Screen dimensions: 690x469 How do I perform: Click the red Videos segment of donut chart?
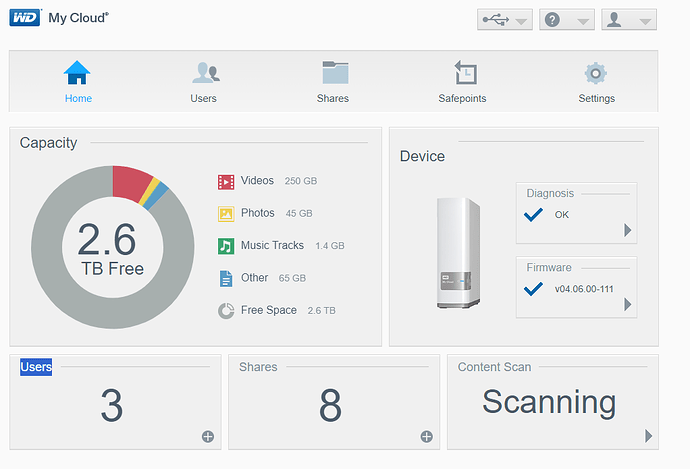point(130,183)
